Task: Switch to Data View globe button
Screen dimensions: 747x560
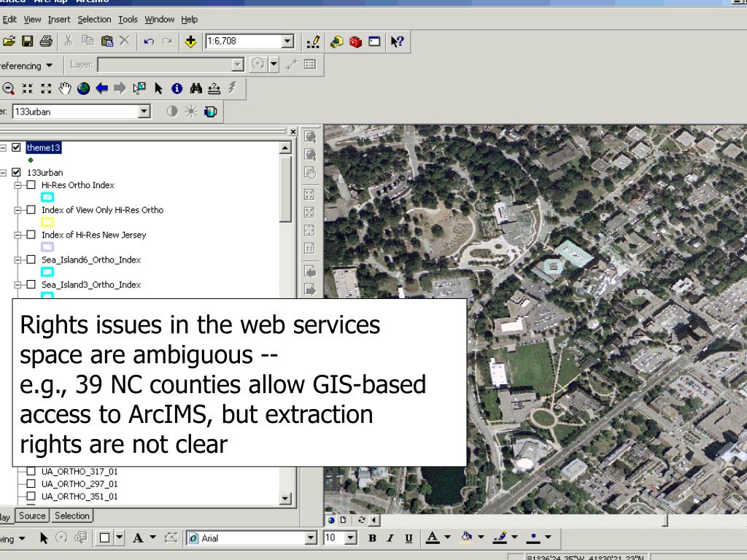Action: click(x=331, y=520)
